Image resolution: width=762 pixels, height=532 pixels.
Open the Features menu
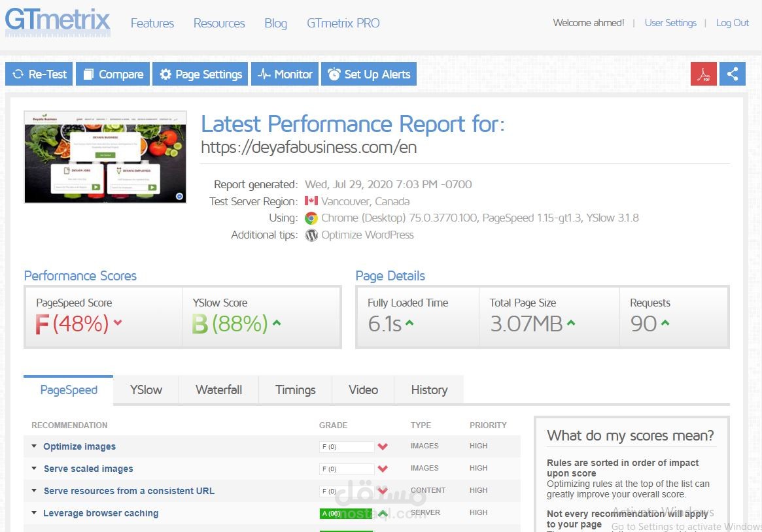pyautogui.click(x=152, y=24)
